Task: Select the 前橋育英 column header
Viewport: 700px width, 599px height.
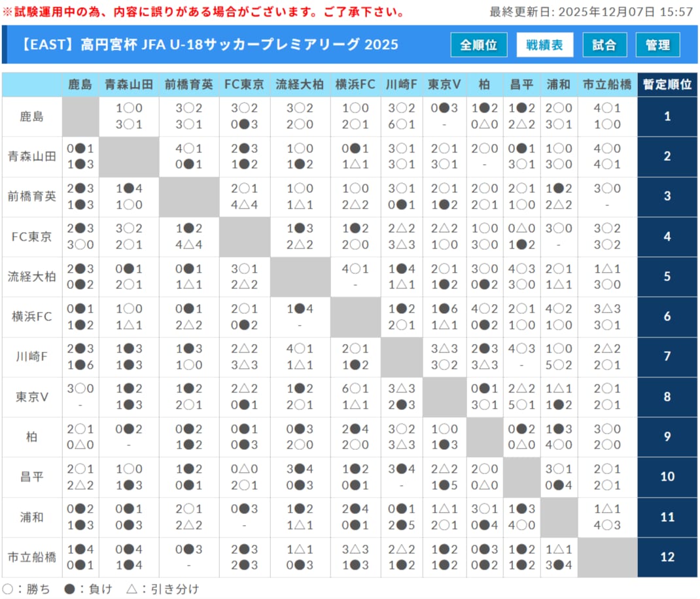Action: [188, 85]
